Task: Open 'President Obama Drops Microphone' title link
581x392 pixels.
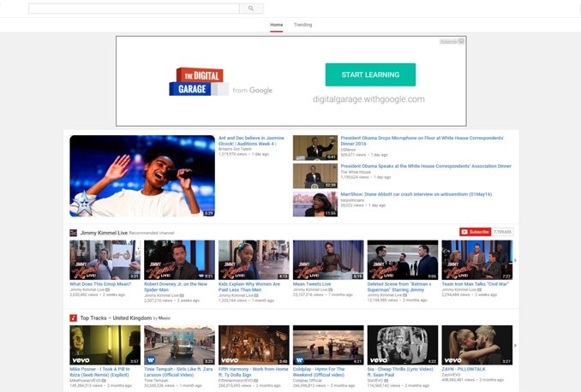Action: [422, 140]
